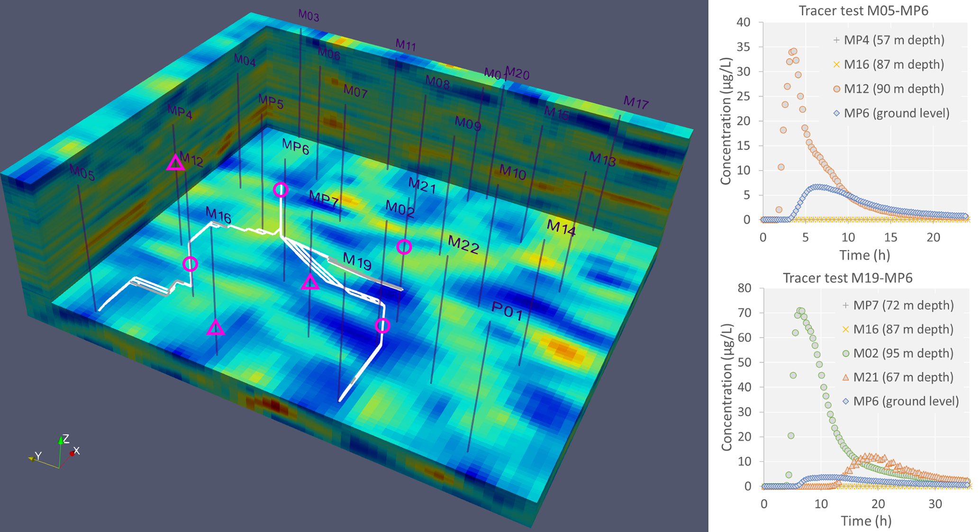Click the magenta circle right of M02
Image resolution: width=980 pixels, height=532 pixels.
point(404,246)
